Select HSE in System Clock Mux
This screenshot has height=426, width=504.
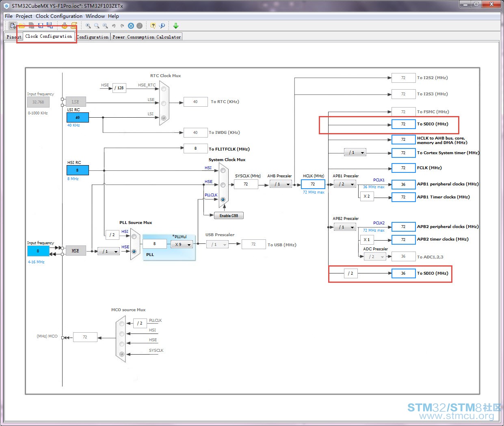(223, 185)
